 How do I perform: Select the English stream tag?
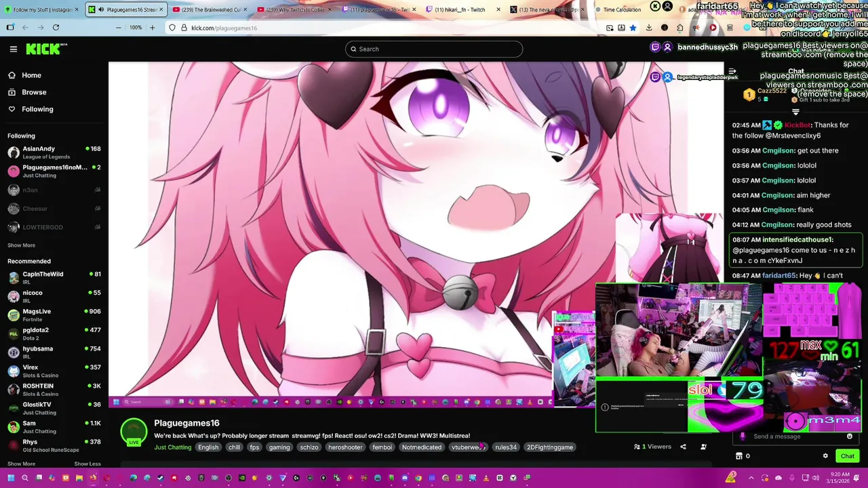(x=208, y=447)
